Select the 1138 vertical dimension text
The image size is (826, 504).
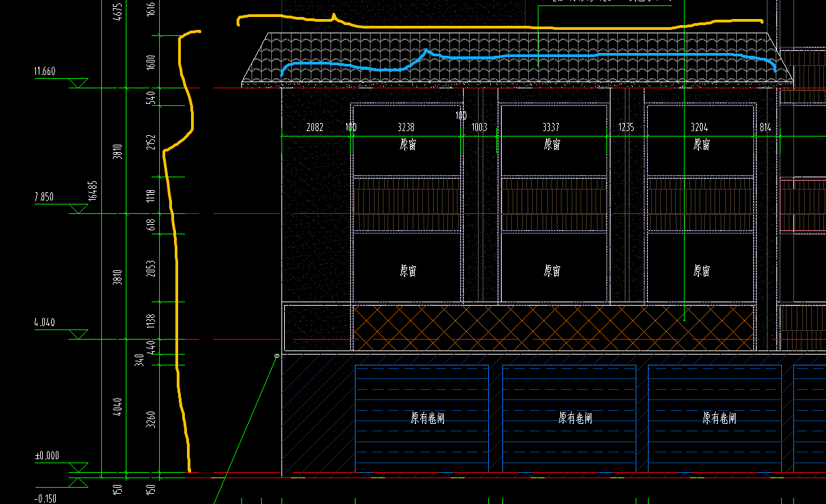(151, 321)
